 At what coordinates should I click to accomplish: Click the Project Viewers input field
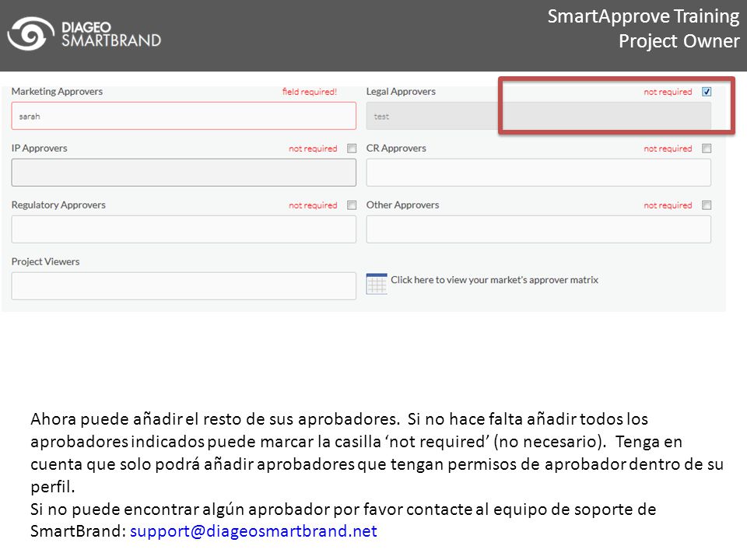pos(184,285)
